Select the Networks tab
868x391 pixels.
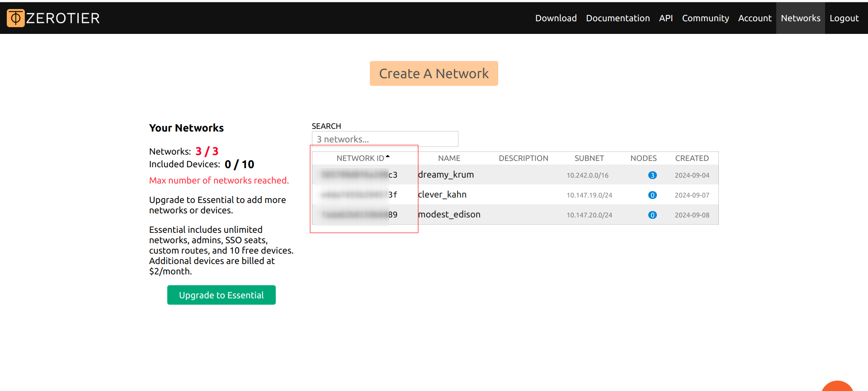[801, 18]
